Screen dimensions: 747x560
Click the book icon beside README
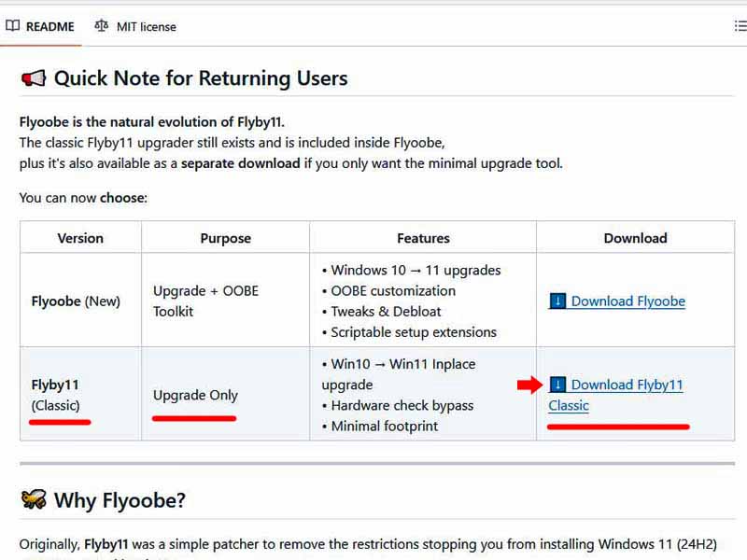13,26
